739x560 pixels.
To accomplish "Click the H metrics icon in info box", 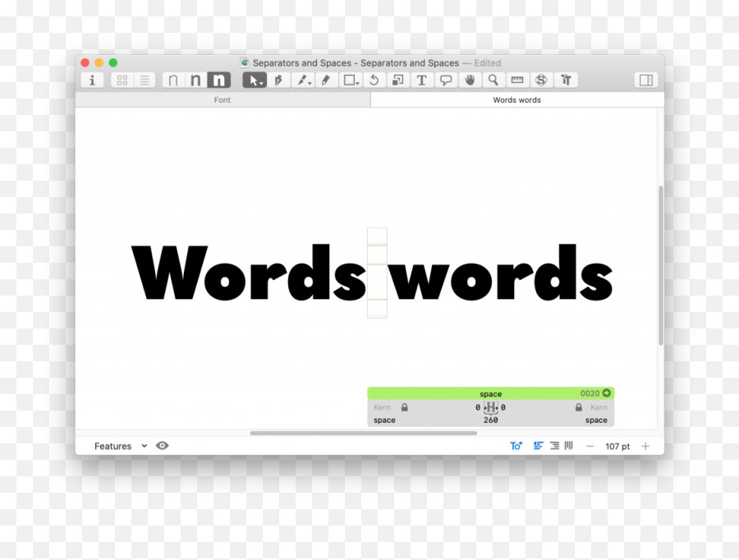I will point(491,407).
